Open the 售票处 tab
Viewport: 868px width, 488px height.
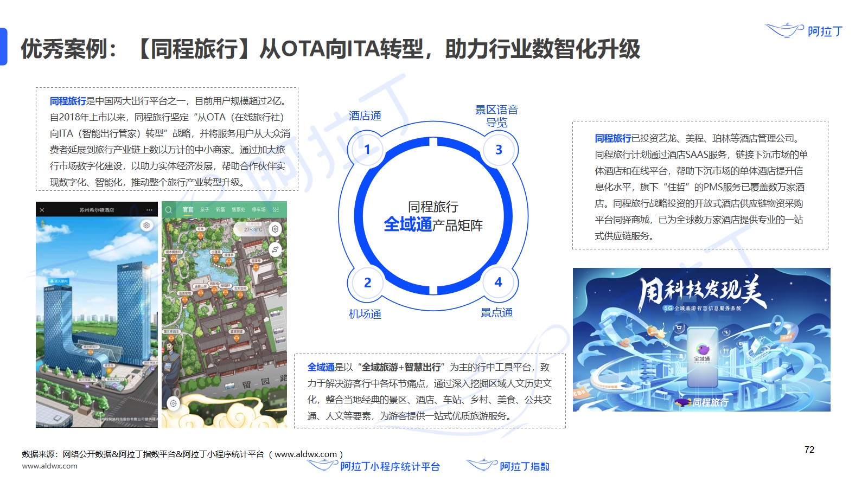[239, 210]
